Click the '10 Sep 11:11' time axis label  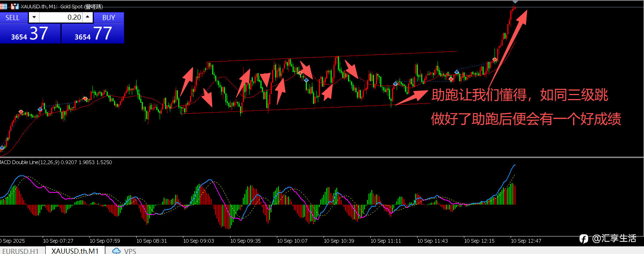[386, 241]
